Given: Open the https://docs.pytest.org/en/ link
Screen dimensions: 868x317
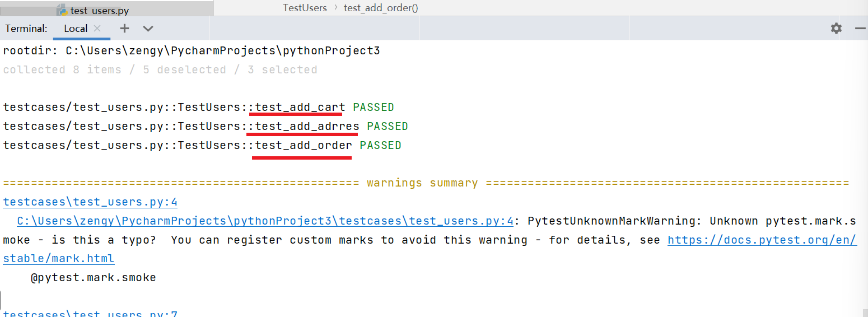Looking at the screenshot, I should [x=762, y=240].
